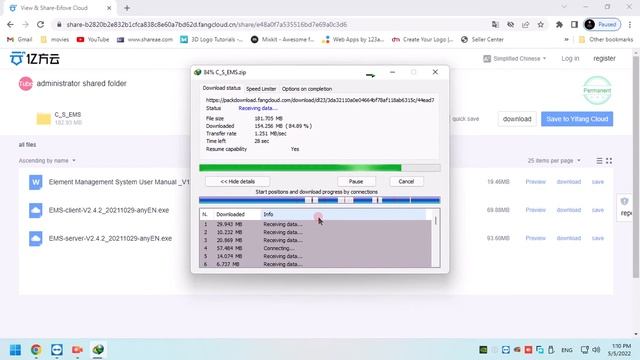Click Log in link
The image size is (640, 360).
(x=570, y=59)
